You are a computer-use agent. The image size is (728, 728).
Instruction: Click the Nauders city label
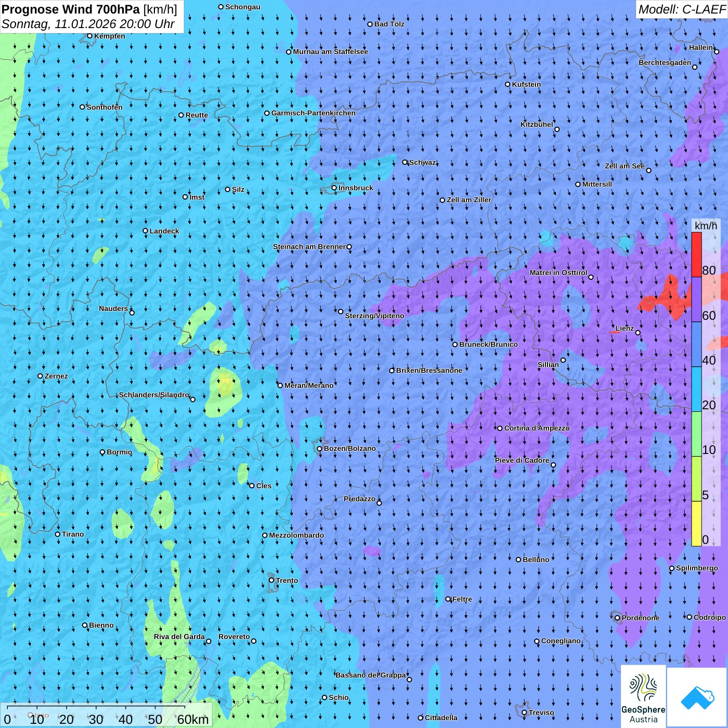pyautogui.click(x=113, y=308)
